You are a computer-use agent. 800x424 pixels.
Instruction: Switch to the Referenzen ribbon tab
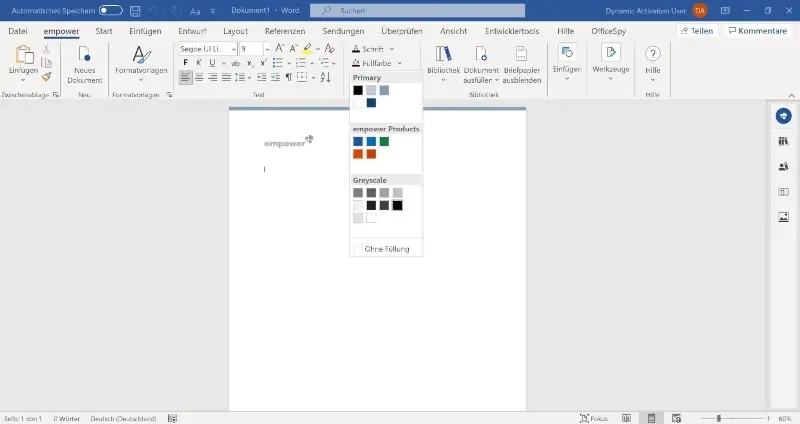click(284, 31)
